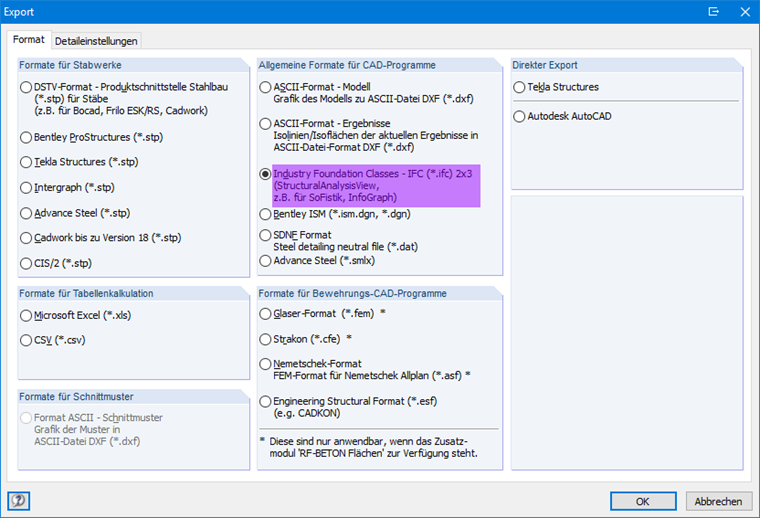The height and width of the screenshot is (518, 760).
Task: Pick the Intergraph (*.stp) option
Action: pos(26,187)
